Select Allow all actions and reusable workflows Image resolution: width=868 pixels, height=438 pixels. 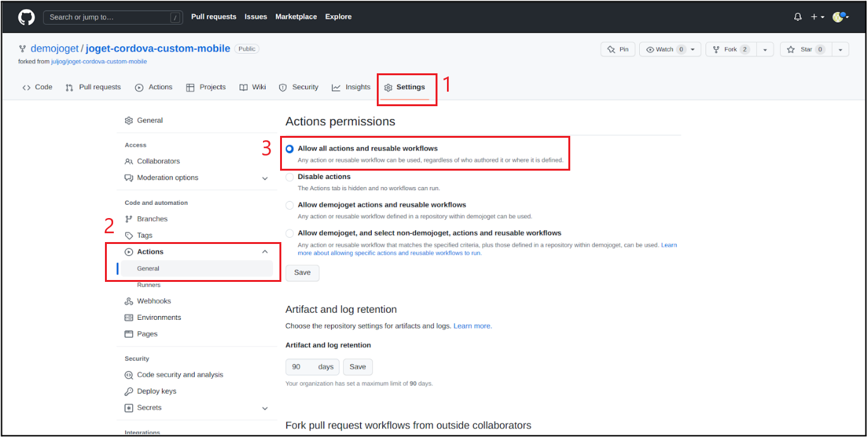pos(290,149)
